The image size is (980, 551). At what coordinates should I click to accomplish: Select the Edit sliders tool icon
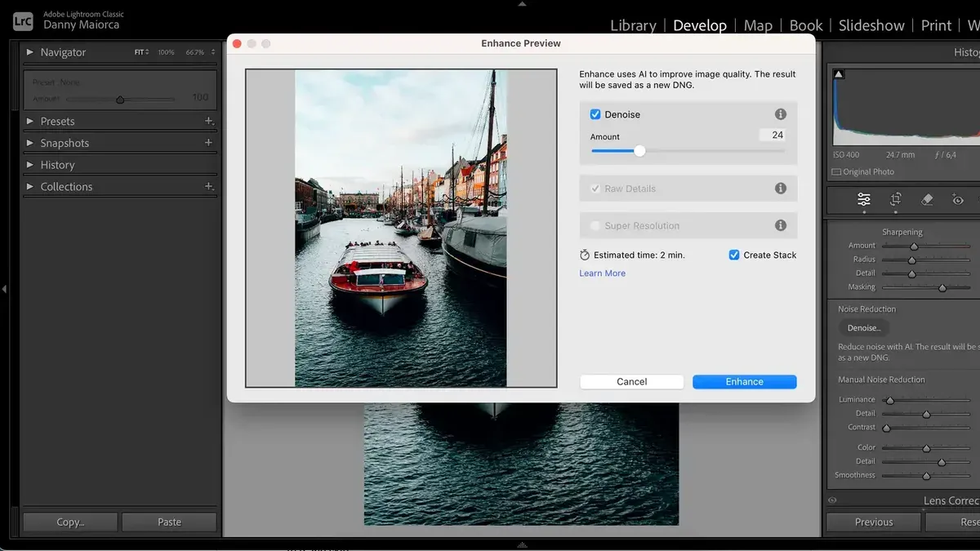tap(864, 199)
